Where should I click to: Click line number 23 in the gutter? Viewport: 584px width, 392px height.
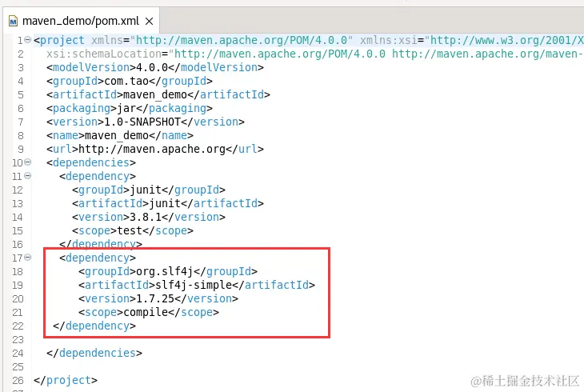point(18,339)
